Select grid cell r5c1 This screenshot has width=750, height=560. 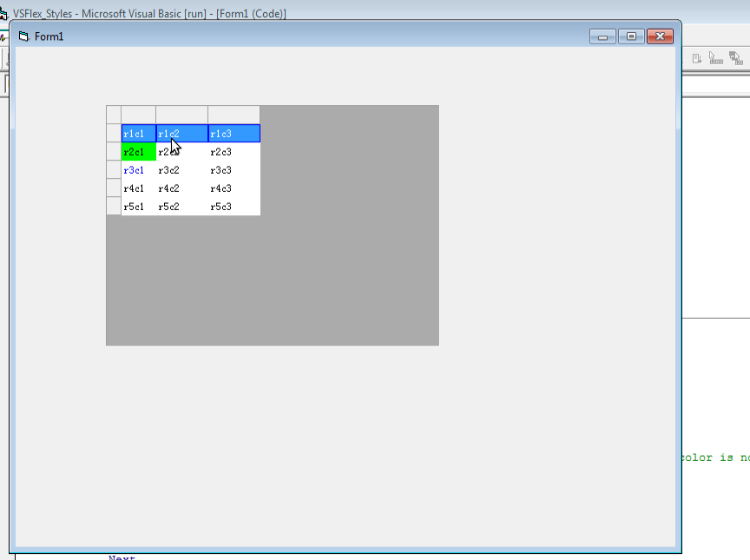[139, 207]
